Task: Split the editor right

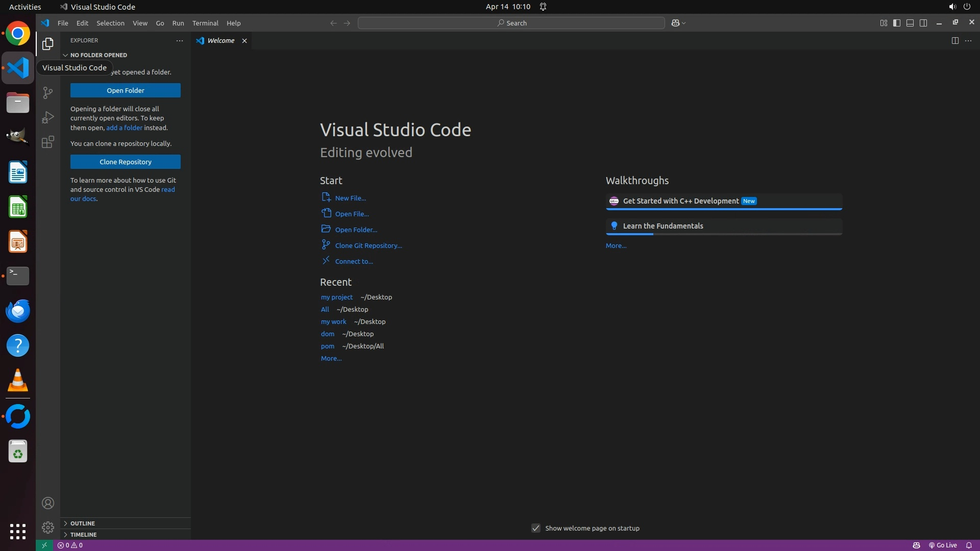Action: pos(954,40)
